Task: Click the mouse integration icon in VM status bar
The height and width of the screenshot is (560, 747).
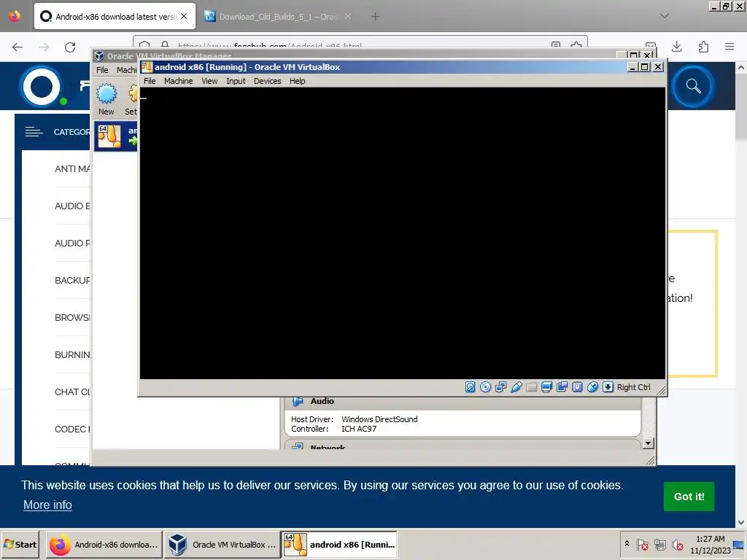Action: point(592,387)
